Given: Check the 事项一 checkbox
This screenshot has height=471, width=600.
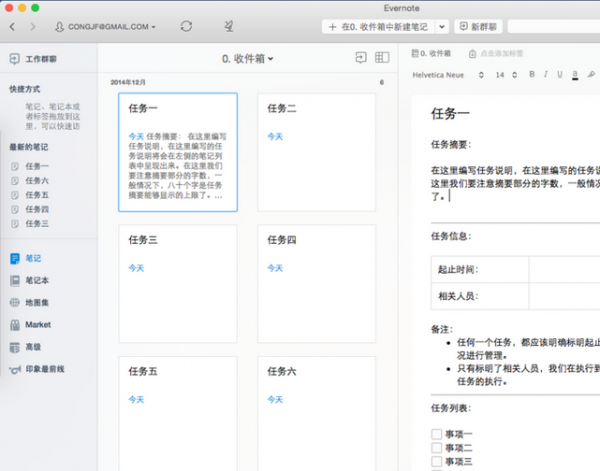Looking at the screenshot, I should pos(436,434).
